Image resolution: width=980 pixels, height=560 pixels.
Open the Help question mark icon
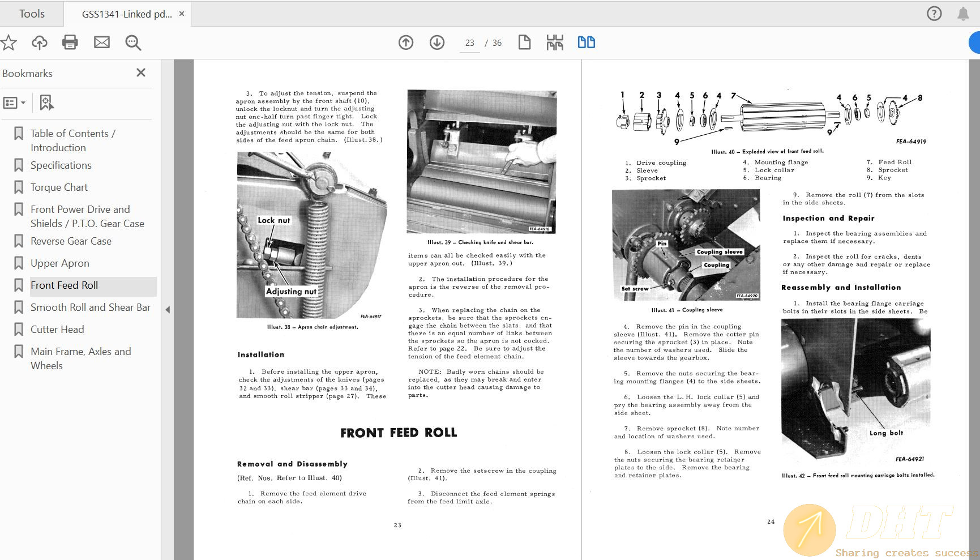934,14
